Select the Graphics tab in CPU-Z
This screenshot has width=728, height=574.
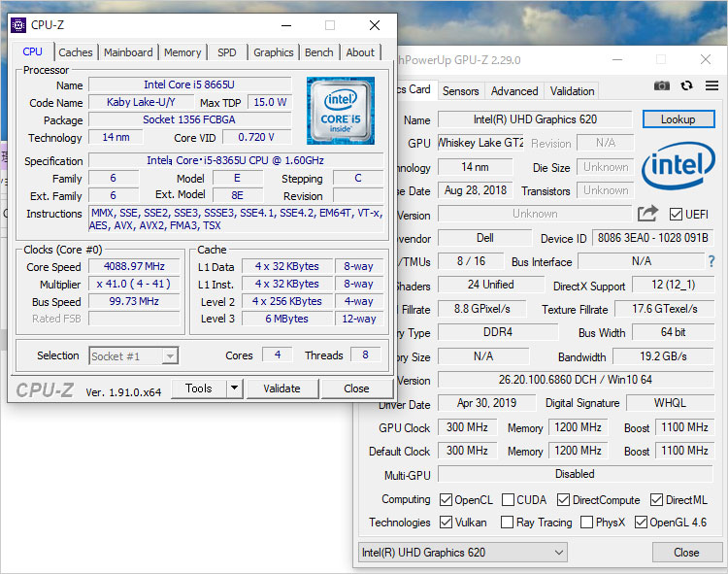[274, 52]
